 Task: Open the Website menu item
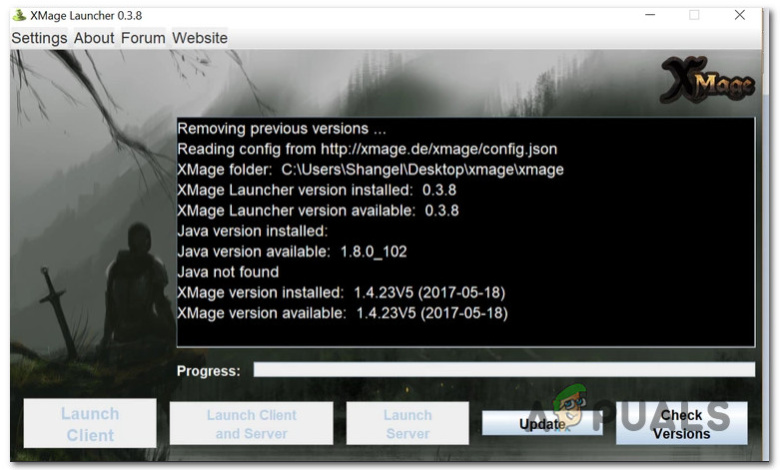(200, 38)
